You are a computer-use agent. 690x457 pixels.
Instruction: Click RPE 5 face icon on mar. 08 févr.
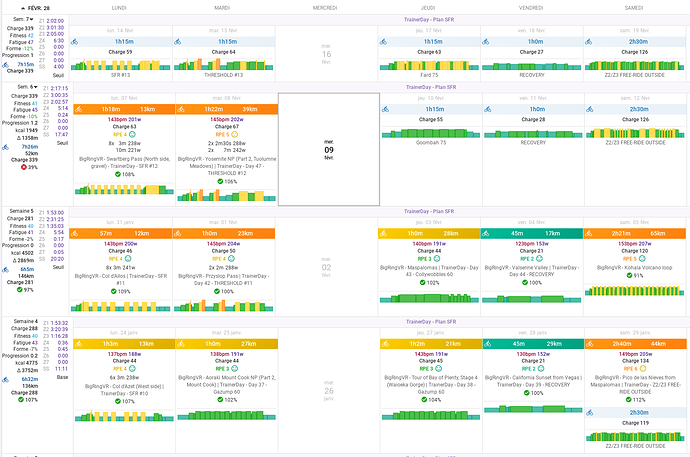[x=235, y=135]
